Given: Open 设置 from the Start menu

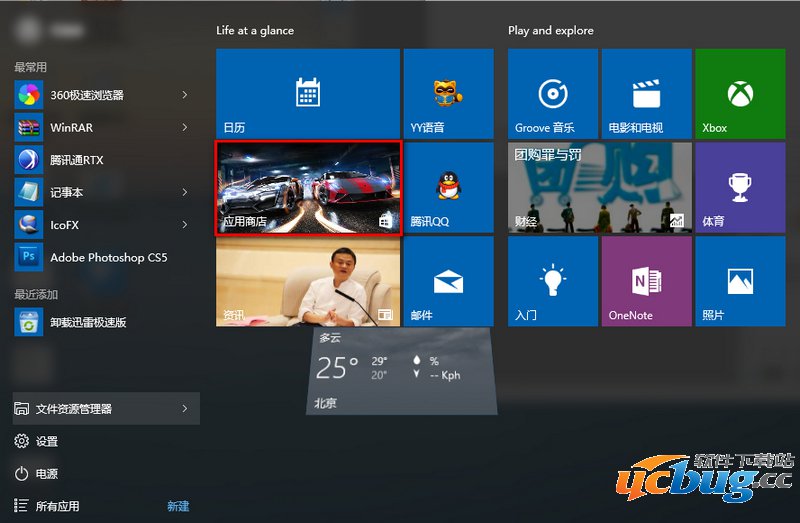Looking at the screenshot, I should (x=46, y=441).
